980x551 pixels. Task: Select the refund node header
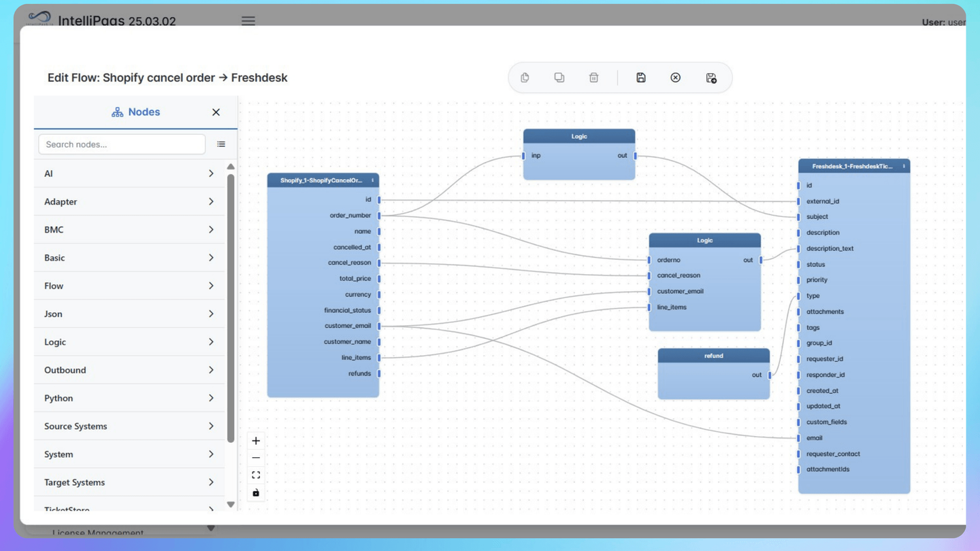(x=714, y=356)
